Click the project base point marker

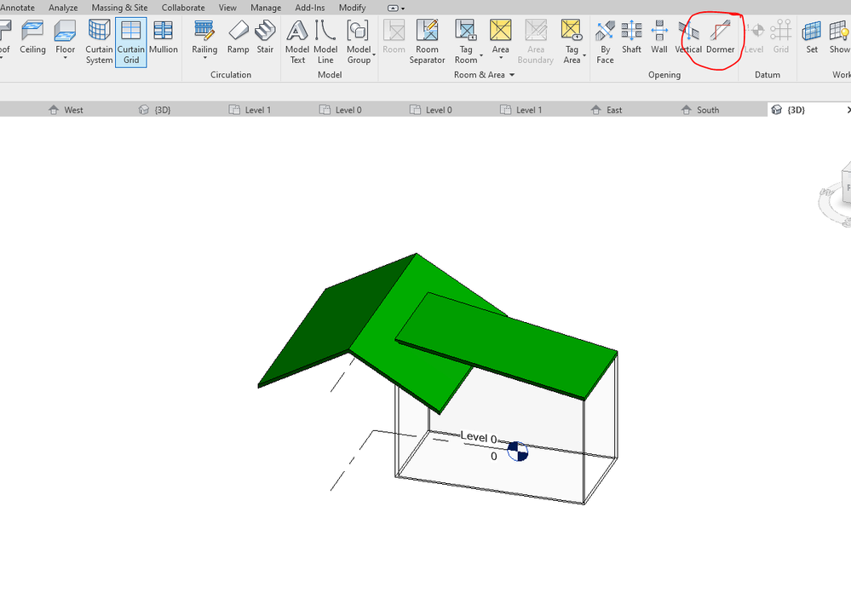(x=518, y=451)
